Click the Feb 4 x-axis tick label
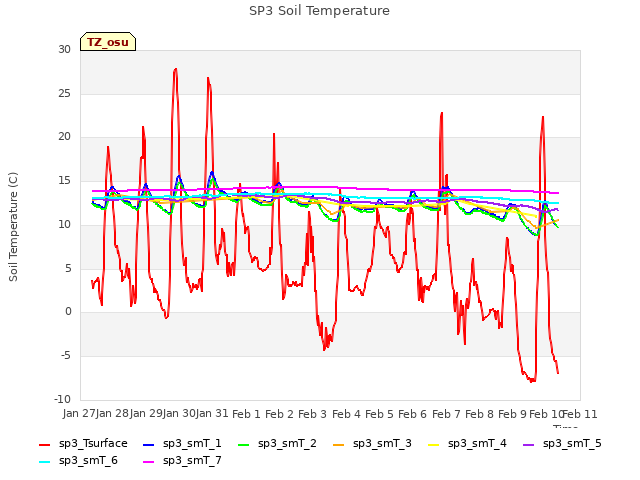This screenshot has height=480, width=640. (x=346, y=414)
